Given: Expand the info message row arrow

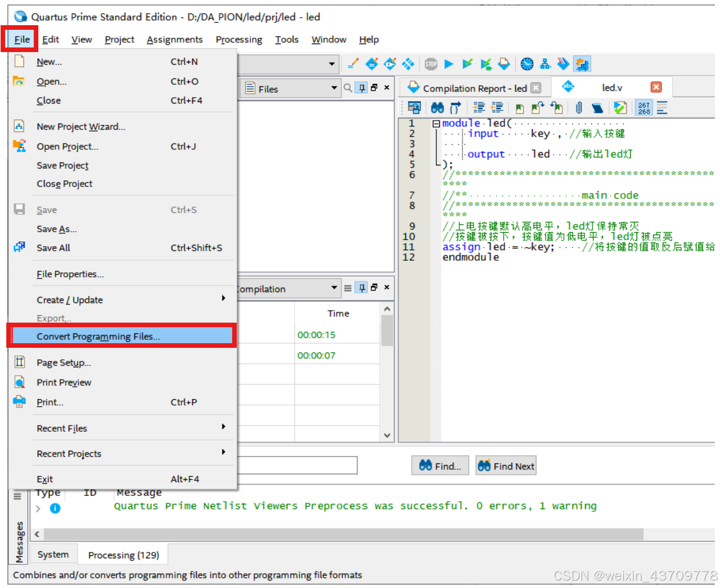Looking at the screenshot, I should point(38,508).
